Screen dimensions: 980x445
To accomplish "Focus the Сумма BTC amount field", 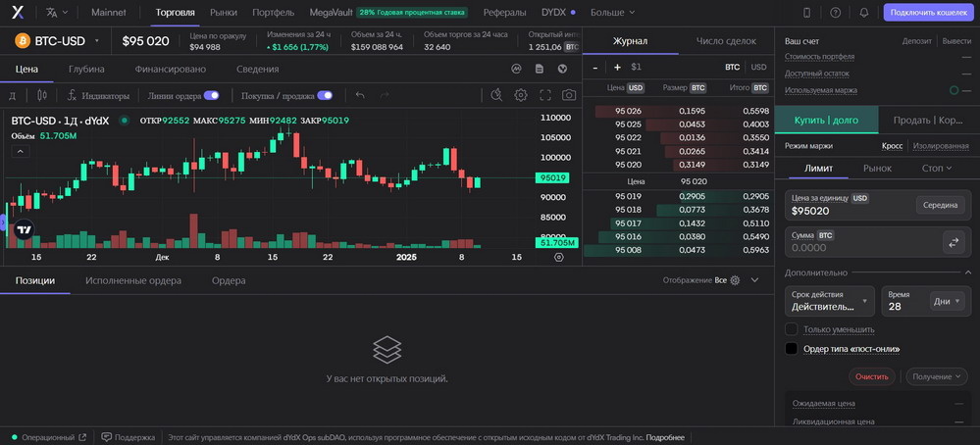I will click(878, 242).
